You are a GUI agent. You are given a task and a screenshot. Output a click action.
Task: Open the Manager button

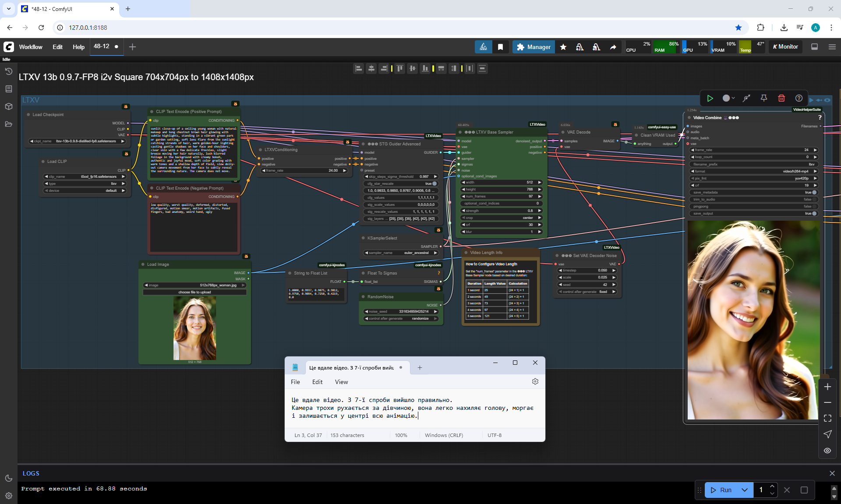click(x=534, y=47)
